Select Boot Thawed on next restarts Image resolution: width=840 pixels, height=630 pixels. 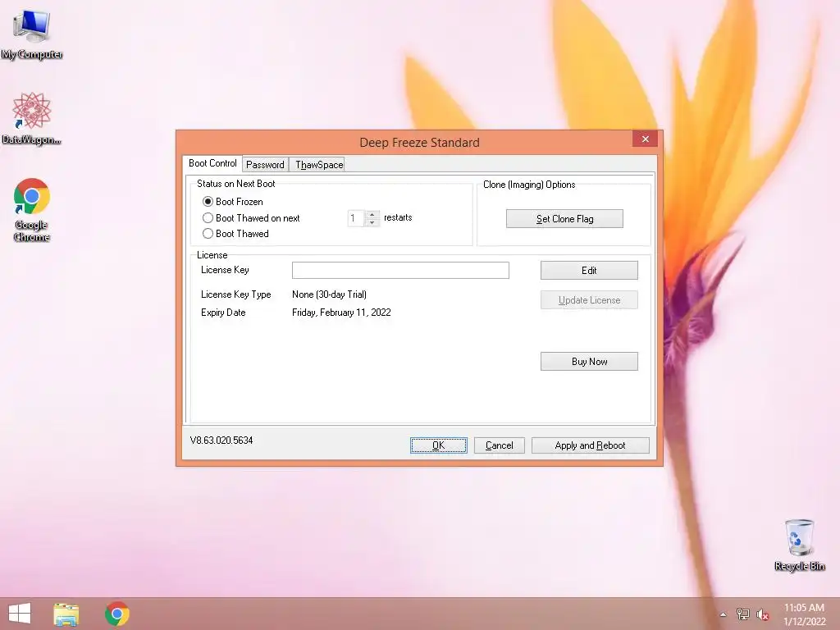(x=251, y=218)
